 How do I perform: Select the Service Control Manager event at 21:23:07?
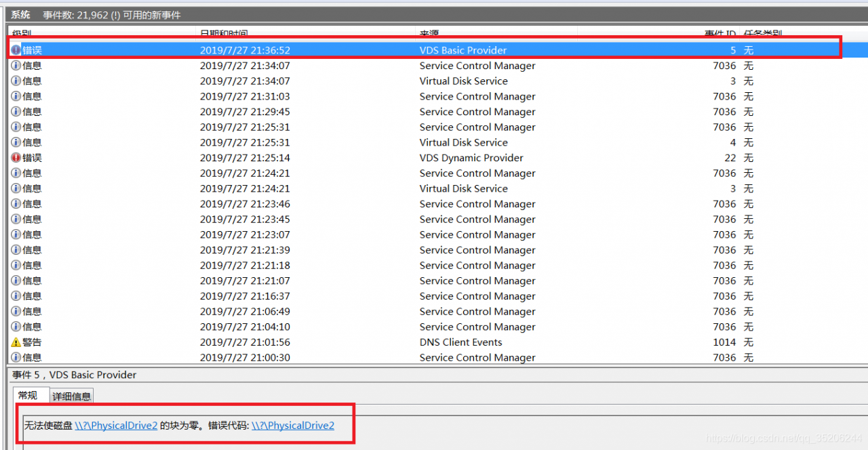pyautogui.click(x=477, y=234)
